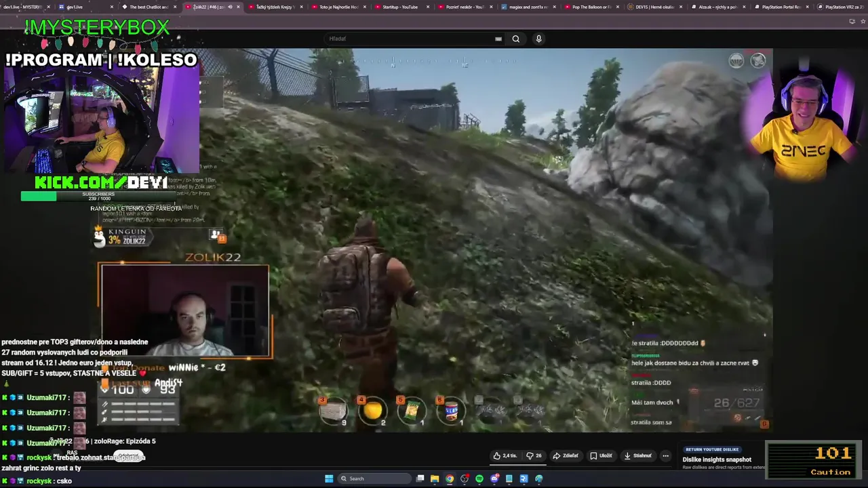The image size is (868, 488).
Task: Like the video showing 2,4 tis.
Action: pos(505,455)
